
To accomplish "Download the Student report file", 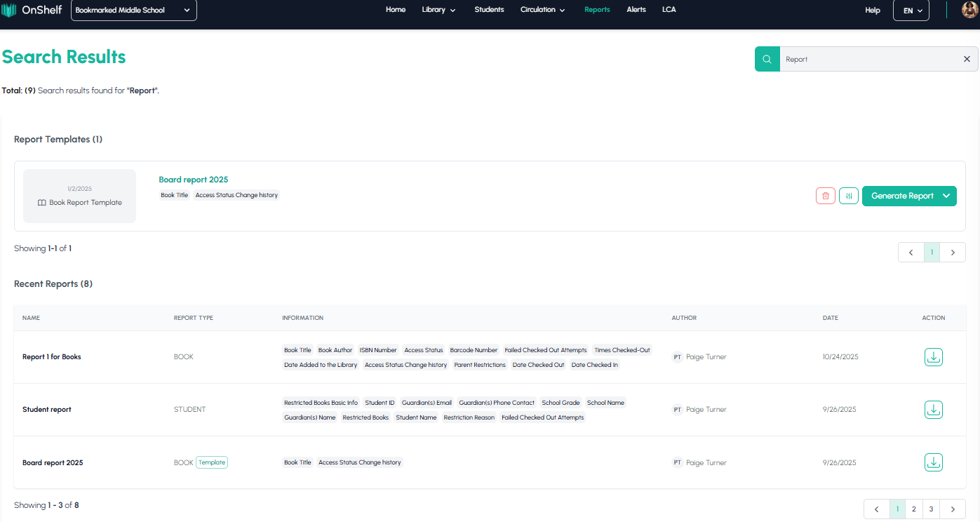I will coord(933,410).
